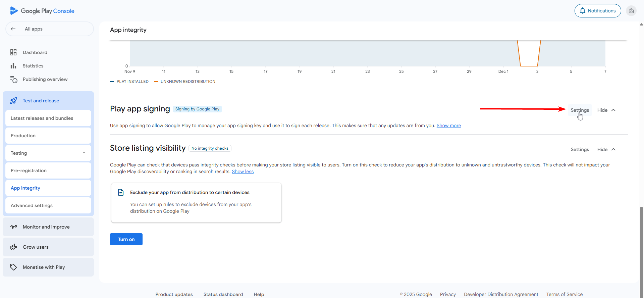The height and width of the screenshot is (298, 644).
Task: Click the Test and release rocket icon
Action: tap(13, 101)
